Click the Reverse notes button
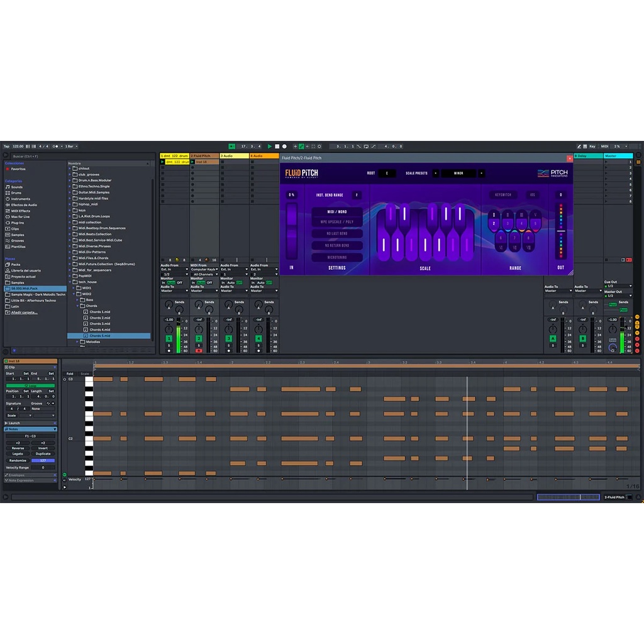This screenshot has width=644, height=644. (x=18, y=448)
